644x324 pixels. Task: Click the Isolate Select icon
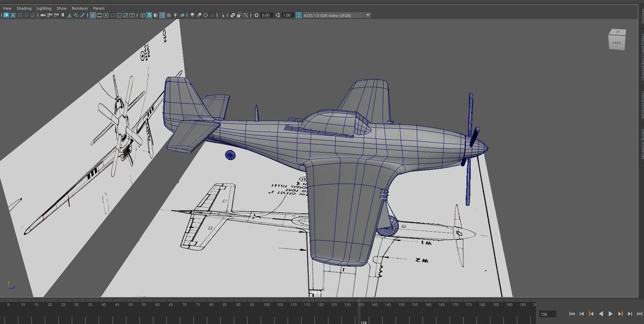pos(223,15)
